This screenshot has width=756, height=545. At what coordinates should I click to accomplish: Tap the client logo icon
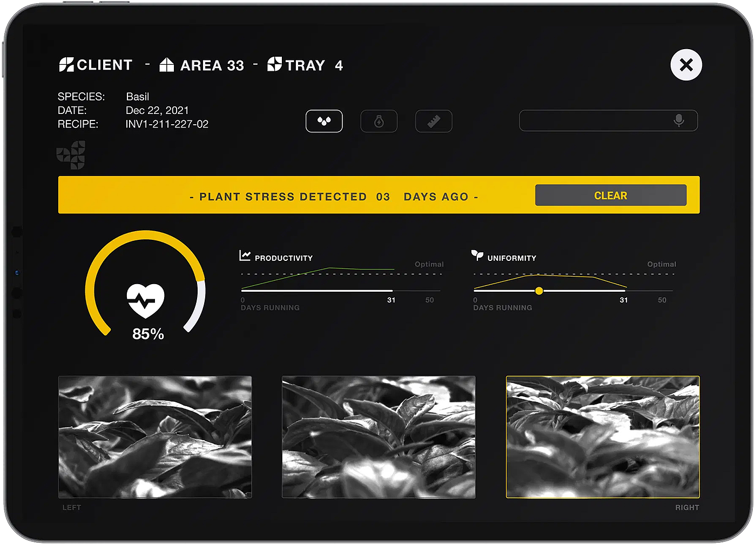click(66, 65)
